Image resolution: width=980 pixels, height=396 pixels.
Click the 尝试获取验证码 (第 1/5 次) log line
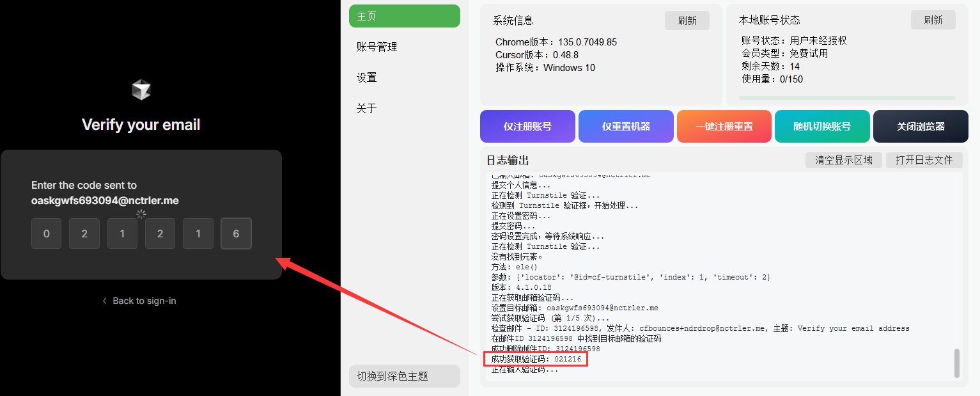tap(550, 319)
